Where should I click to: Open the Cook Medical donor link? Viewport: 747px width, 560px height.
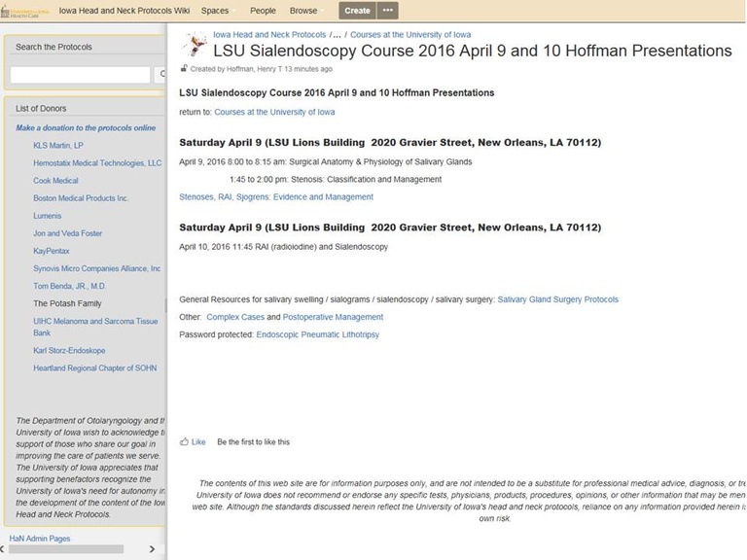[55, 181]
